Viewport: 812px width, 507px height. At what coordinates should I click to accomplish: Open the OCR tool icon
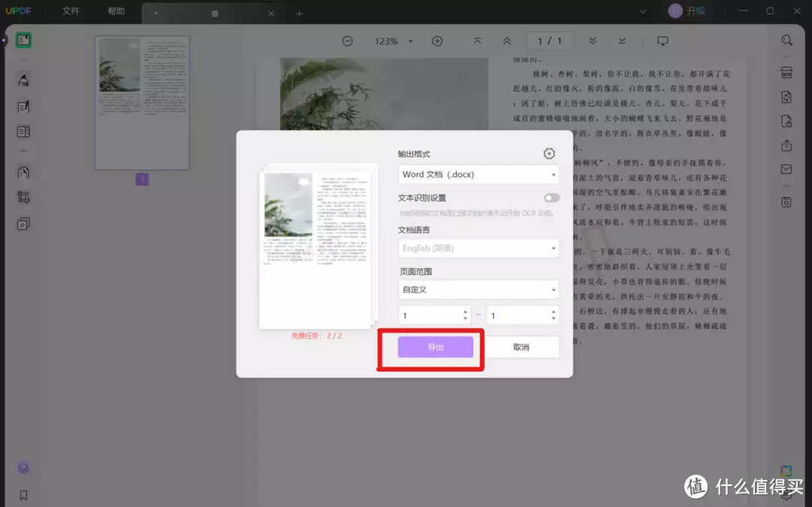pyautogui.click(x=786, y=72)
